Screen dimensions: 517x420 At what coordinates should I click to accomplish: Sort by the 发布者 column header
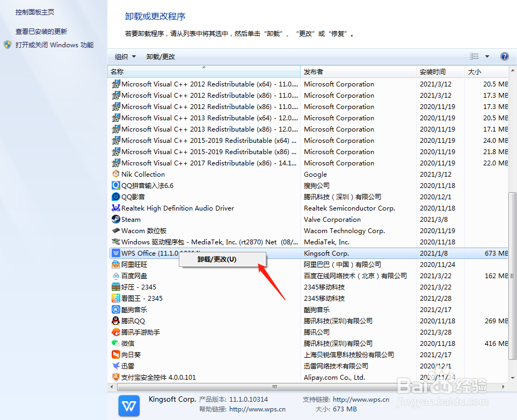tap(359, 71)
